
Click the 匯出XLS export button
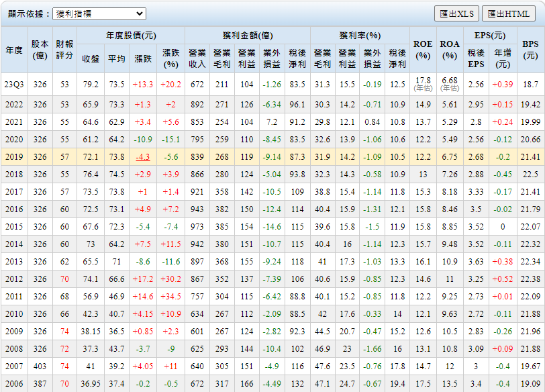(x=456, y=13)
